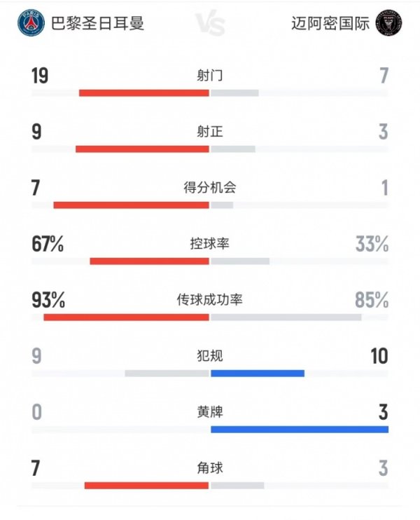This screenshot has height=520, width=420.
Task: Click the Paris Saint-Germain club crest
Action: tap(32, 23)
